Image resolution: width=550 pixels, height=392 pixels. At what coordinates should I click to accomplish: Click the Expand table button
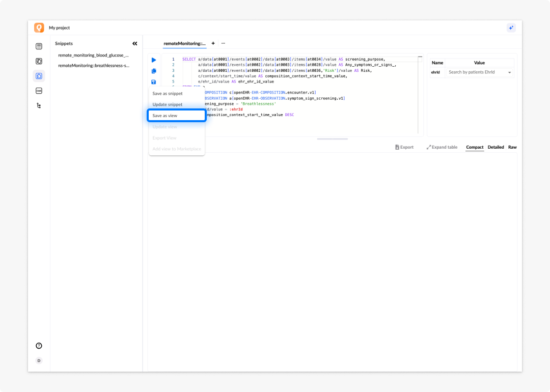442,147
